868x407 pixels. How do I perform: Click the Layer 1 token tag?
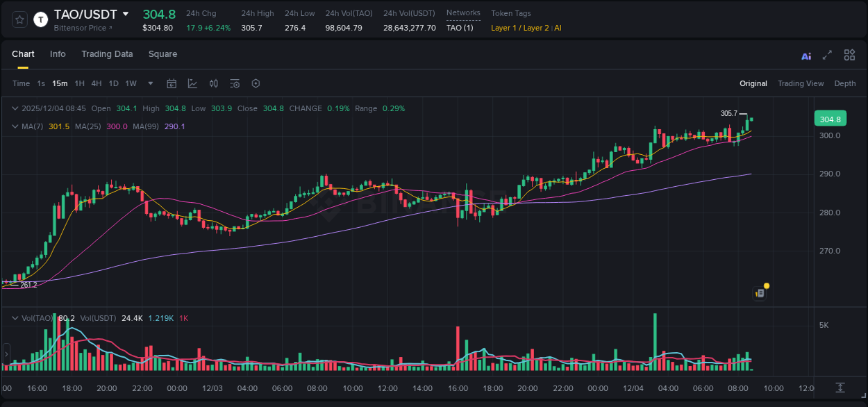[x=505, y=28]
